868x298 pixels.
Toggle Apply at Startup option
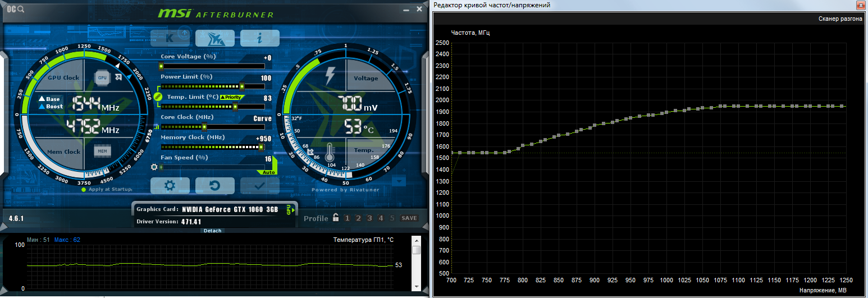coord(84,190)
